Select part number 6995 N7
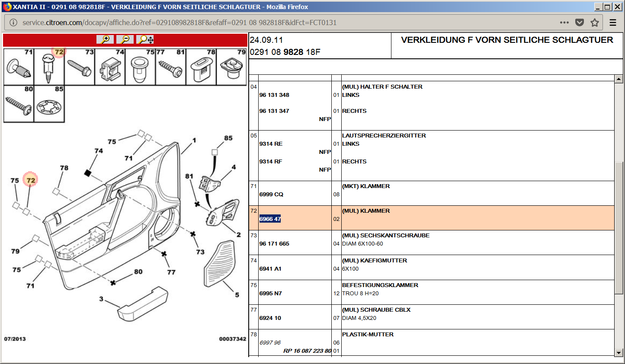625x364 pixels. coord(271,294)
